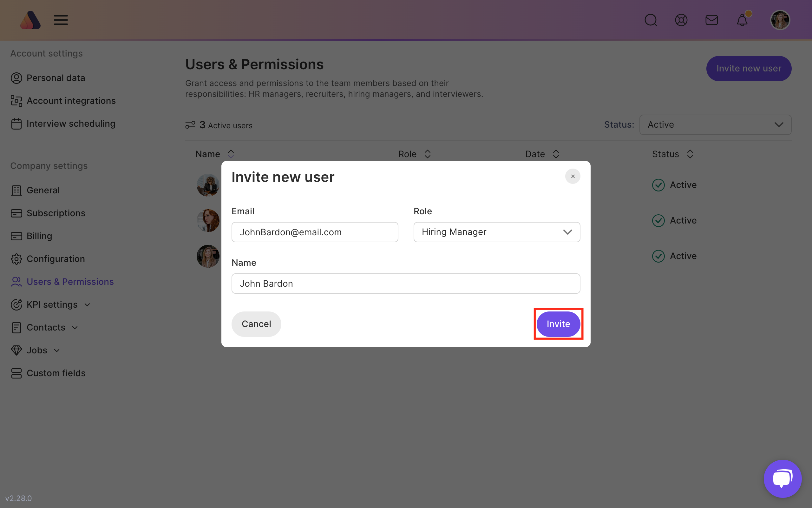Click the v2.28.0 version label

(x=18, y=498)
